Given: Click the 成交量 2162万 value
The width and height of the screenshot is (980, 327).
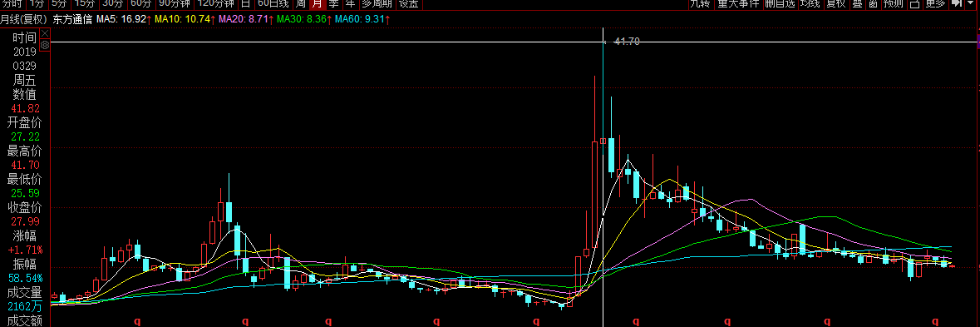Looking at the screenshot, I should pos(25,307).
